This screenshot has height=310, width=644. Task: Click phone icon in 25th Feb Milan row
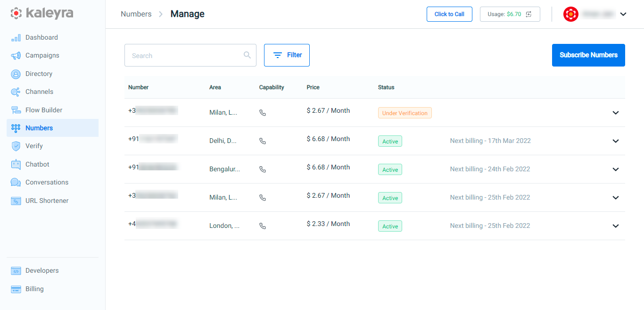coord(263,198)
